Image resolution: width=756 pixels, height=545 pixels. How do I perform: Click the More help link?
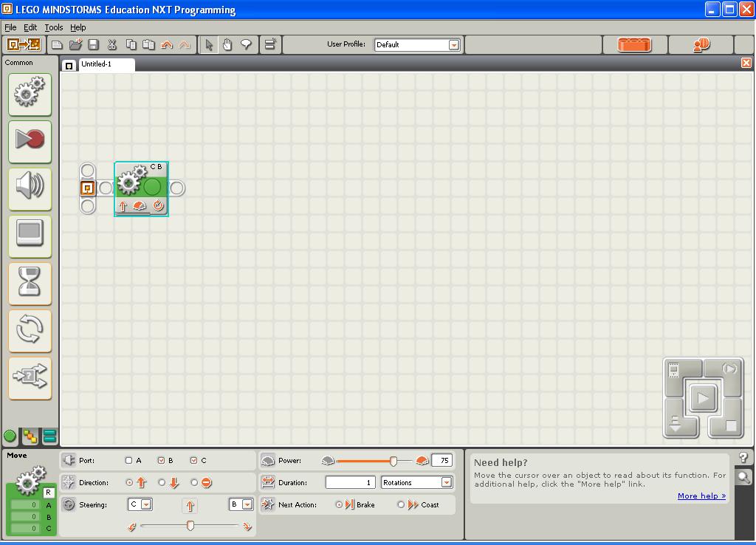point(701,496)
